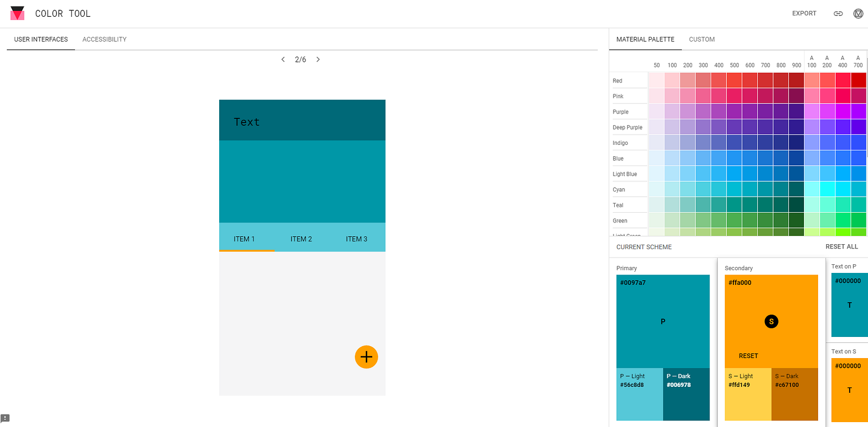Pick the Green 800 swatch
868x427 pixels.
(781, 220)
